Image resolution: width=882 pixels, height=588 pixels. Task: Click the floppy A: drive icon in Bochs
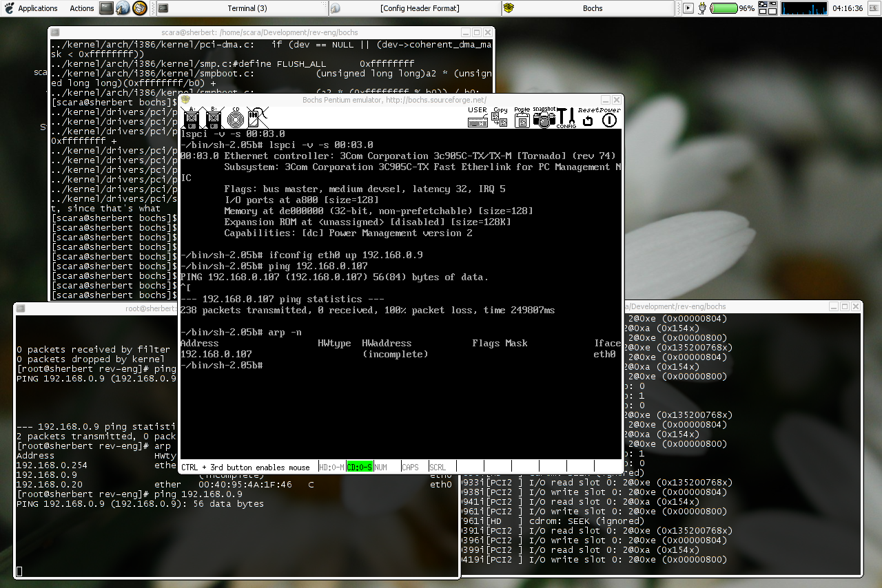click(192, 118)
